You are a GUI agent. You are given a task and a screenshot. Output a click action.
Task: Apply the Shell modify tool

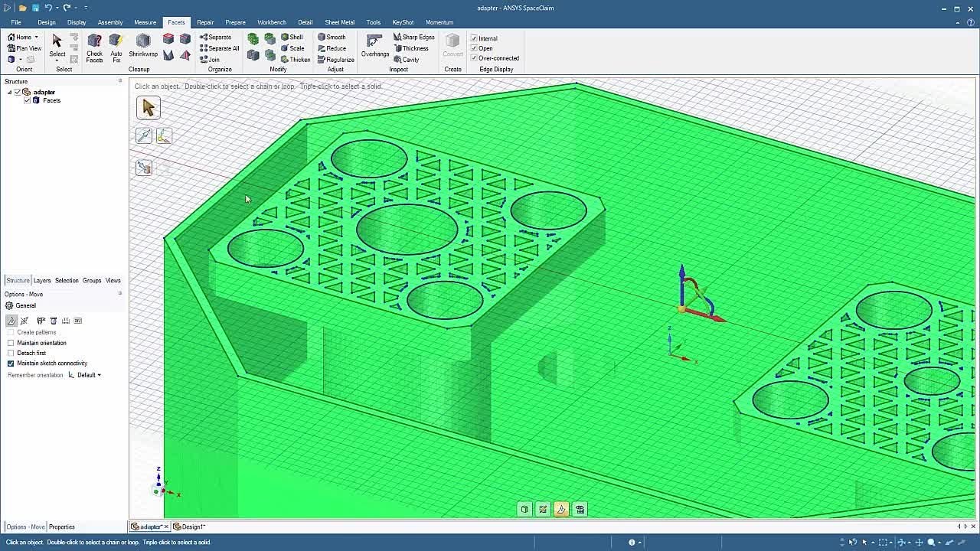pos(292,37)
